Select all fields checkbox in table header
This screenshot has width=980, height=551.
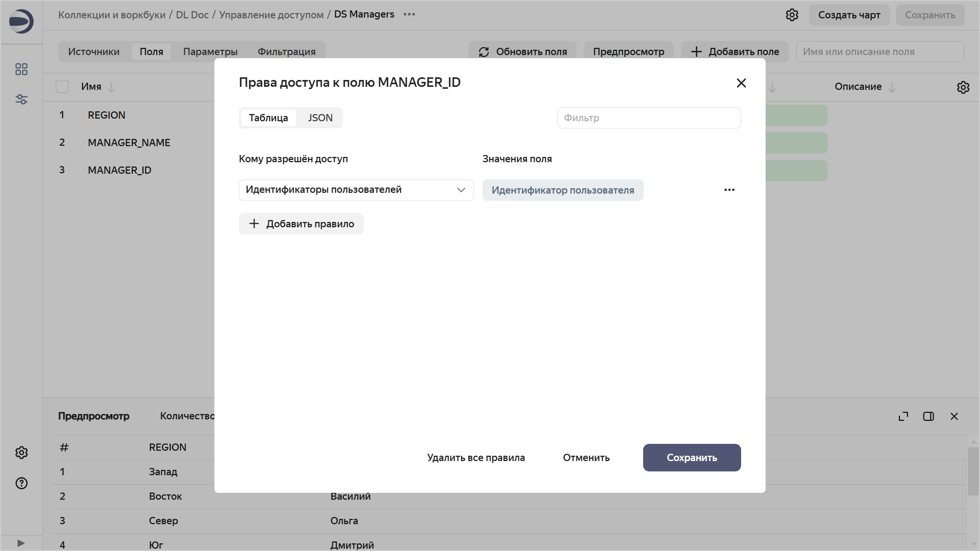tap(62, 86)
